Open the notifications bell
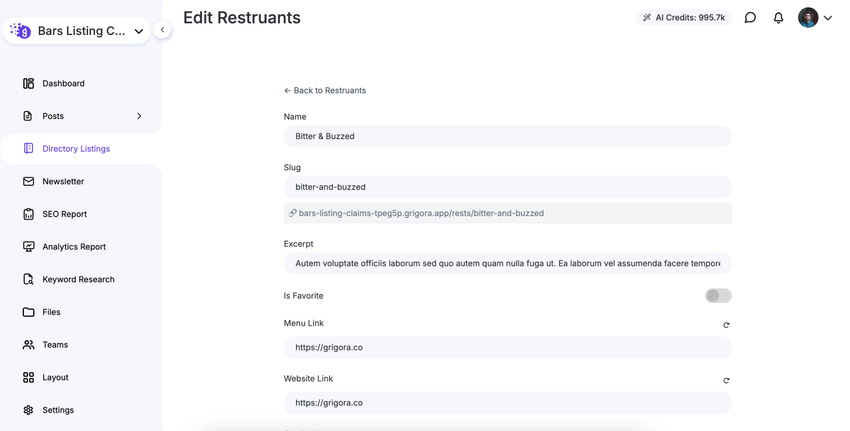Image resolution: width=850 pixels, height=431 pixels. (778, 18)
